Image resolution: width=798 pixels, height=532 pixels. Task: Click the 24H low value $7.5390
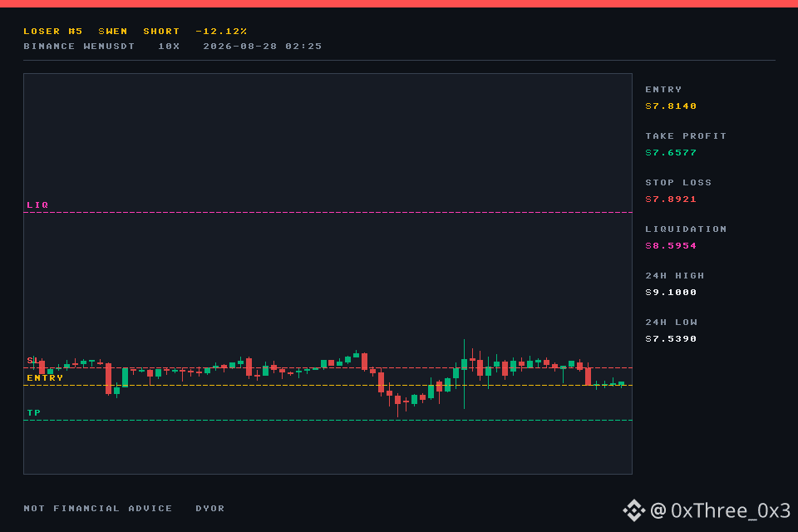point(671,339)
